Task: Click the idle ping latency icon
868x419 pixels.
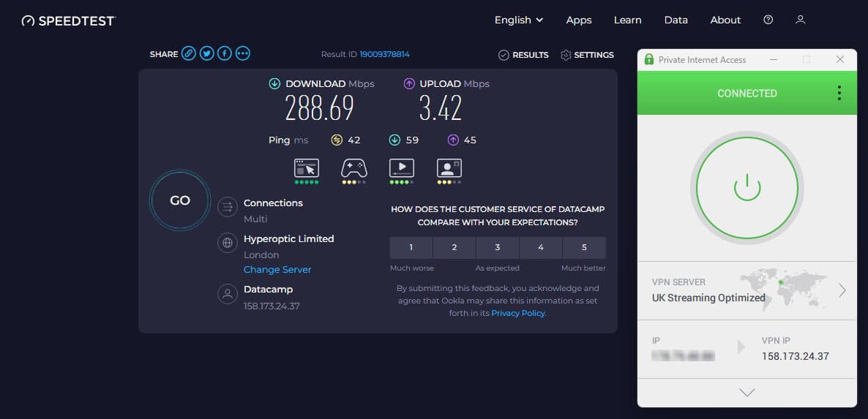Action: [337, 140]
